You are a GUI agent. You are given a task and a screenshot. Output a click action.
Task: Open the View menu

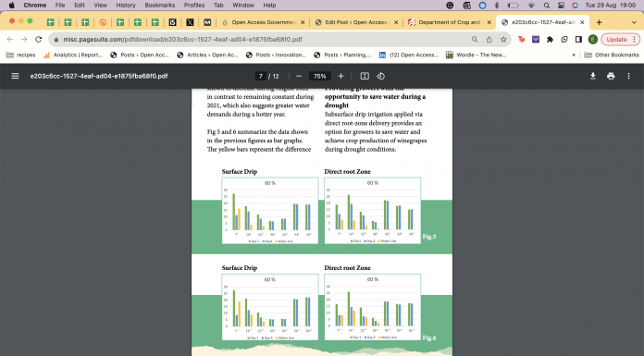point(100,5)
